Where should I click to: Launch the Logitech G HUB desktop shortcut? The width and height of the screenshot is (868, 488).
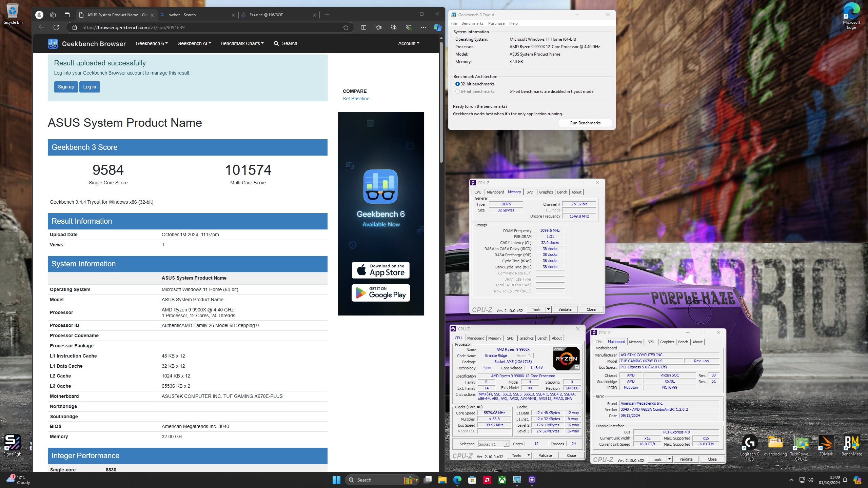pos(750,447)
